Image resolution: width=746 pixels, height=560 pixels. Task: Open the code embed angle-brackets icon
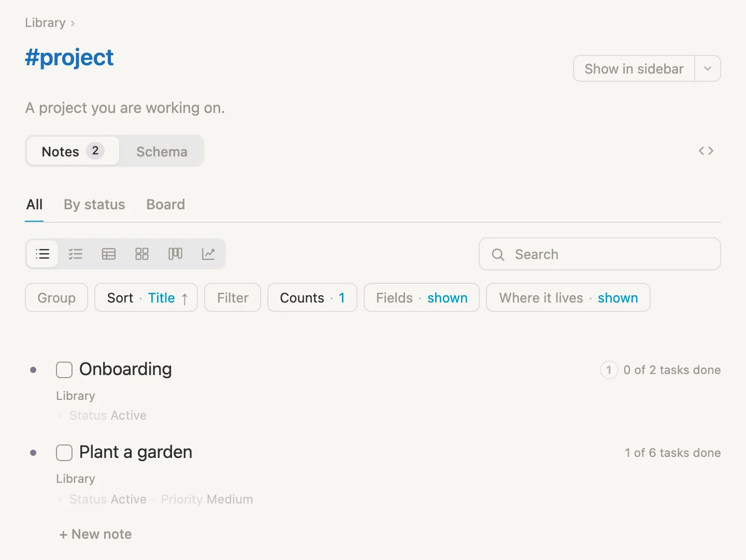(706, 151)
